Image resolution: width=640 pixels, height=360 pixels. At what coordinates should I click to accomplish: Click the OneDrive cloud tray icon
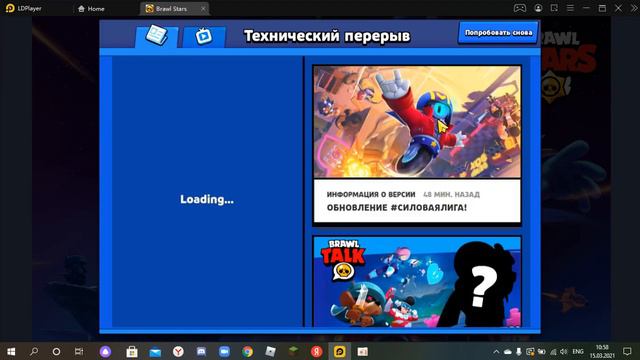coord(508,351)
